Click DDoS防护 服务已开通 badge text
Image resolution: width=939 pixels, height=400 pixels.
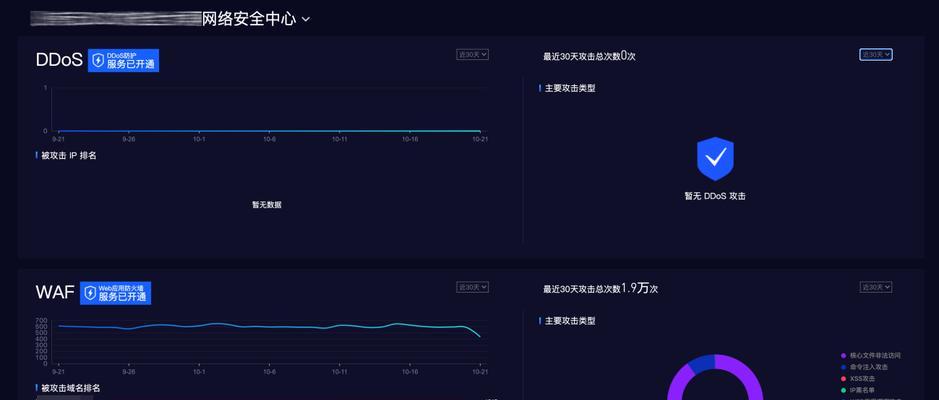tap(131, 60)
